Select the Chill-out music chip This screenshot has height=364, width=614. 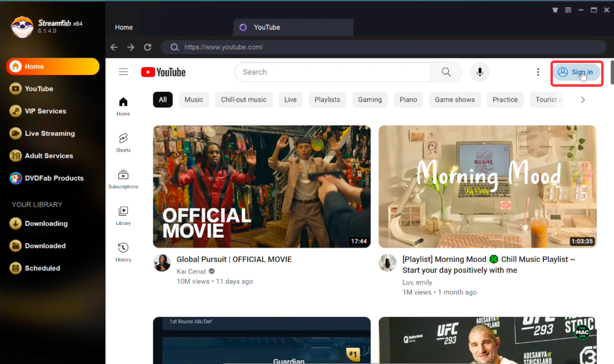tap(244, 100)
